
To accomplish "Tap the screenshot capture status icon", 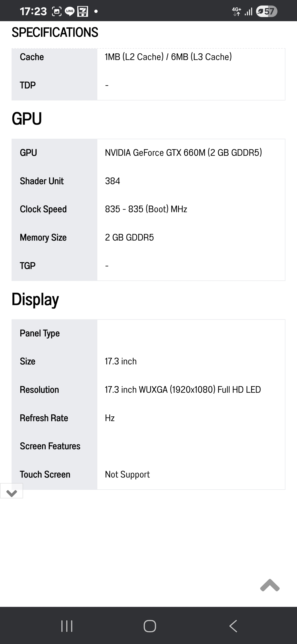I will point(57,11).
